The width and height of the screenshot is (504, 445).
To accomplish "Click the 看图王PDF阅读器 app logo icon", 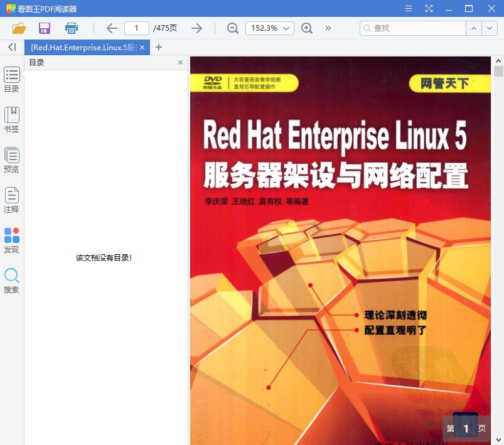I will (x=11, y=9).
